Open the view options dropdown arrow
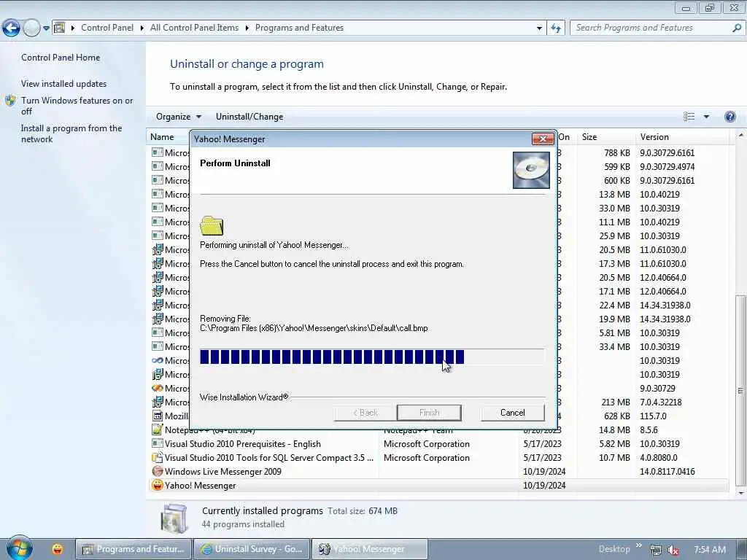 (706, 117)
